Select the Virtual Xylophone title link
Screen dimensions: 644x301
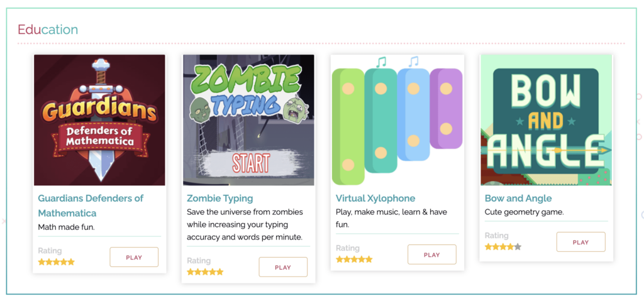[375, 199]
